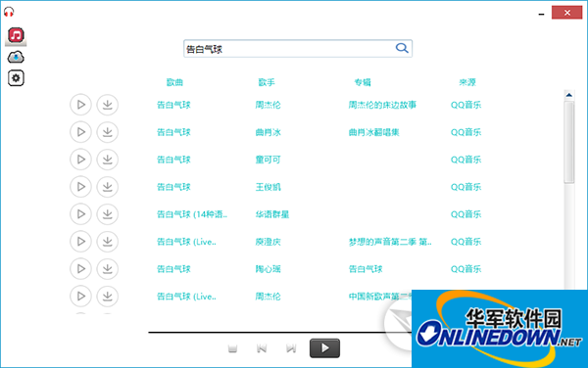The image size is (588, 368).
Task: Open album 周杰伦的床边故事
Action: point(382,105)
